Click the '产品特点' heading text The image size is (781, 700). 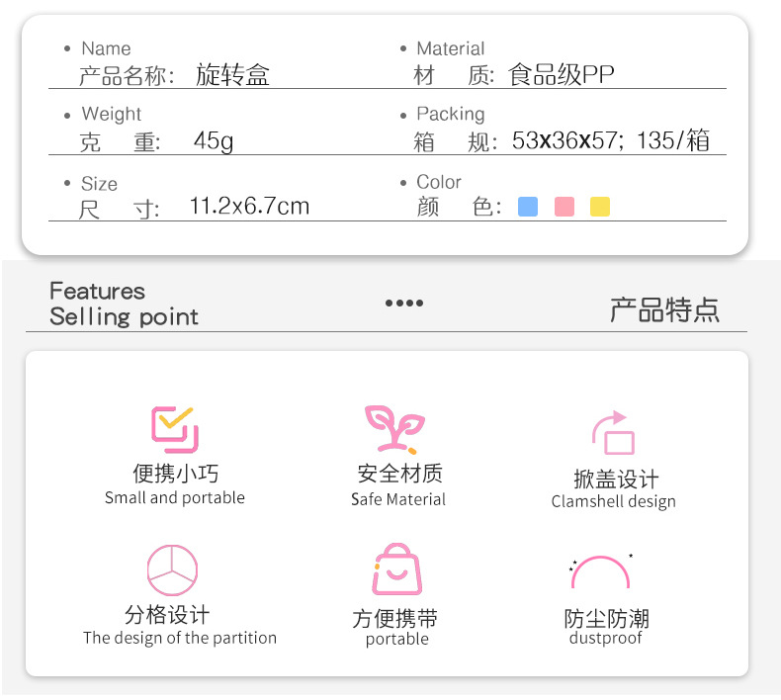[x=664, y=309]
